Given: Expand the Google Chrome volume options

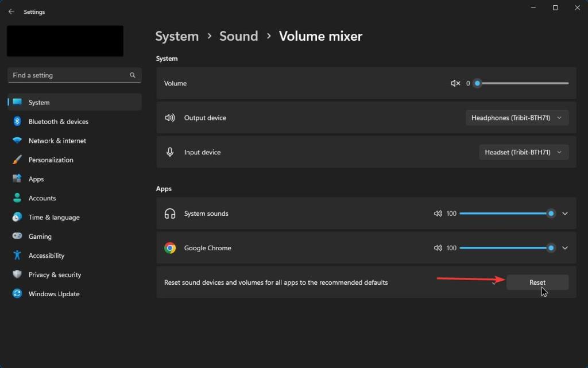Looking at the screenshot, I should (x=565, y=248).
